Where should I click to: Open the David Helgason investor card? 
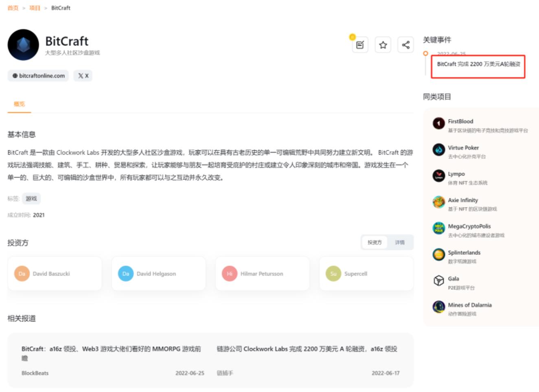pyautogui.click(x=158, y=274)
